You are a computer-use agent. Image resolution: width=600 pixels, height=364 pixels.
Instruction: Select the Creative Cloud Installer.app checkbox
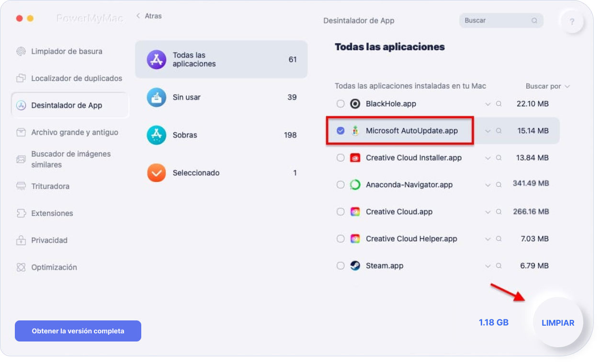(x=340, y=158)
